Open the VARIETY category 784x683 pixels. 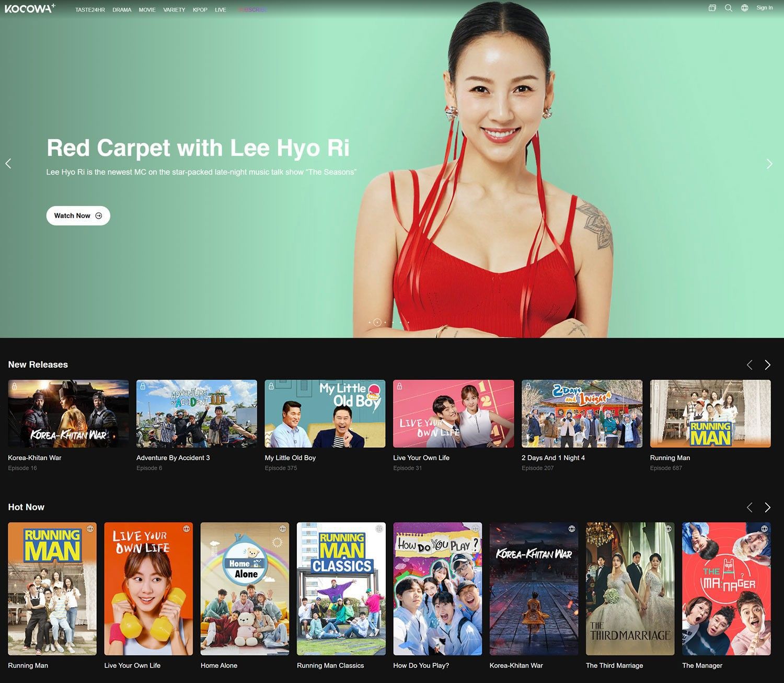point(174,10)
